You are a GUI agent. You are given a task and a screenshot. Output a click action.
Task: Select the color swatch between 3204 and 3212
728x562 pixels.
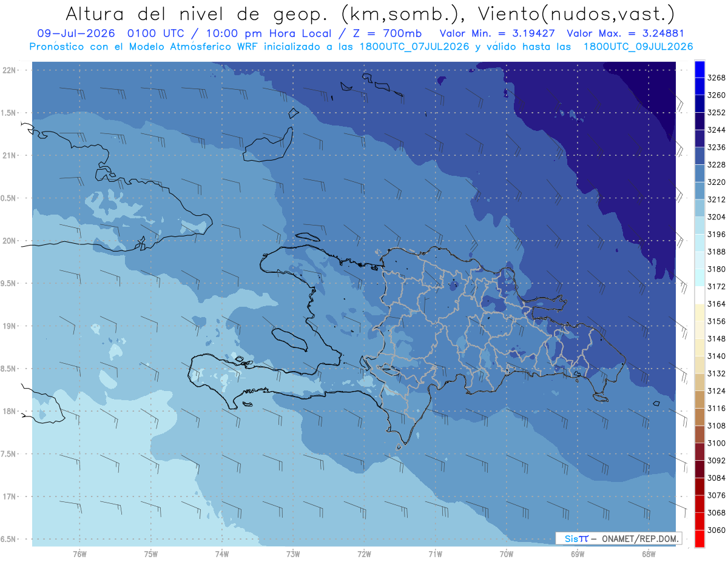coord(699,208)
